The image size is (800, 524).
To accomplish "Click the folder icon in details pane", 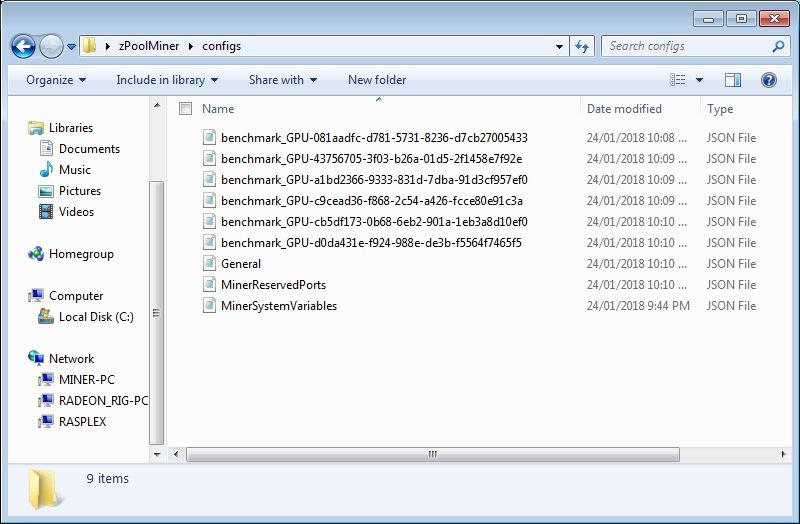I will click(45, 489).
